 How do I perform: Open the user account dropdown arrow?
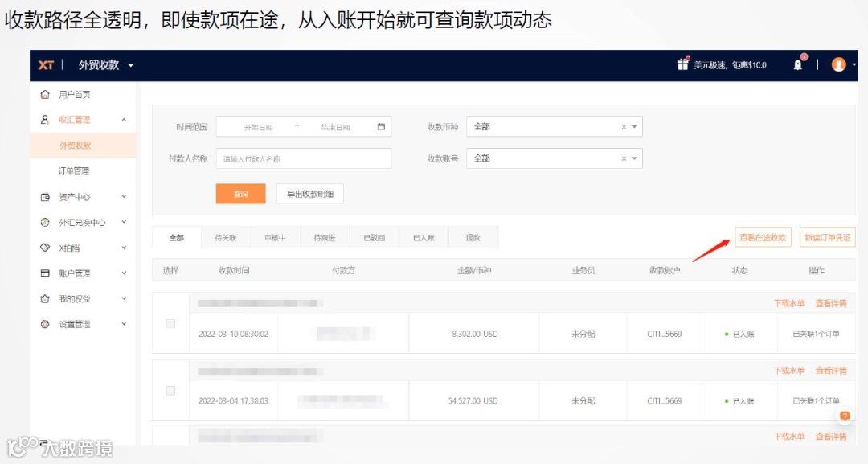854,65
